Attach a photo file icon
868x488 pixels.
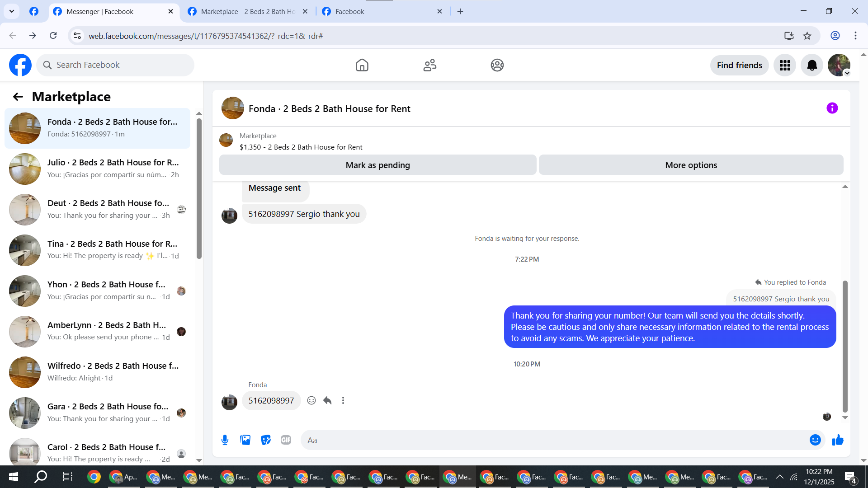point(245,440)
